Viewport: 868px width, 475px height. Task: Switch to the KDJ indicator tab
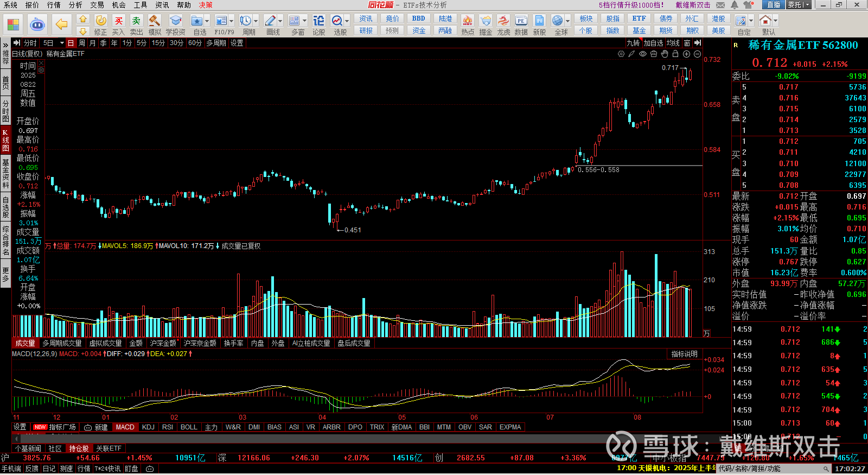tap(148, 427)
